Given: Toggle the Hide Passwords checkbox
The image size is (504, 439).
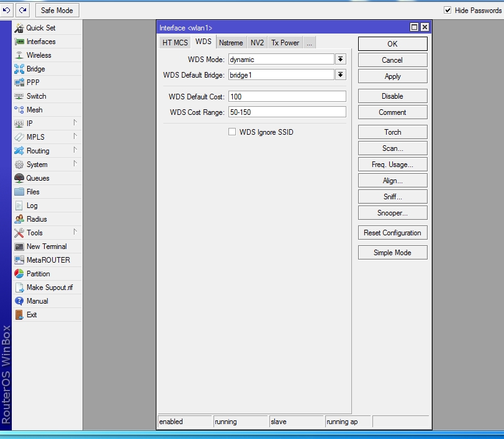Looking at the screenshot, I should point(448,11).
